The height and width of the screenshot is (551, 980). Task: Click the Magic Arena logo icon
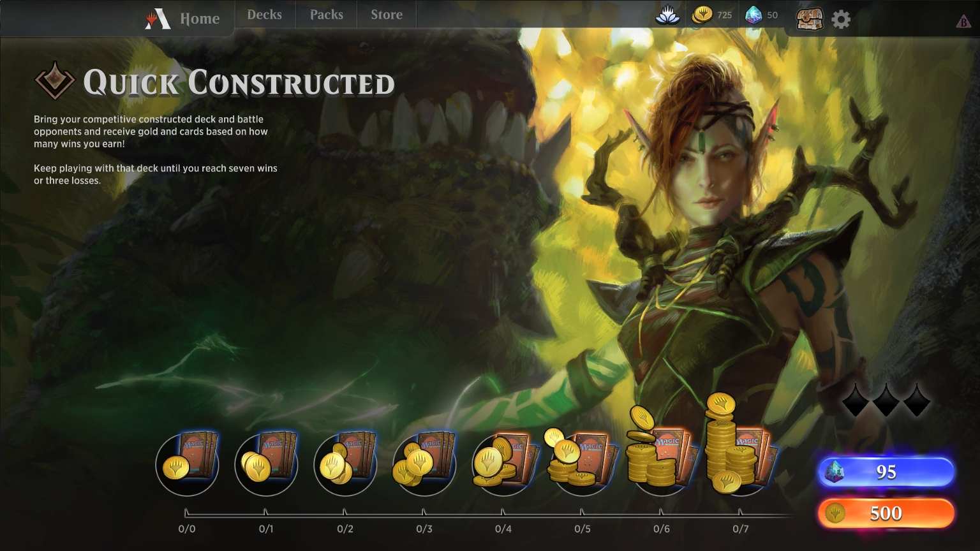point(158,19)
